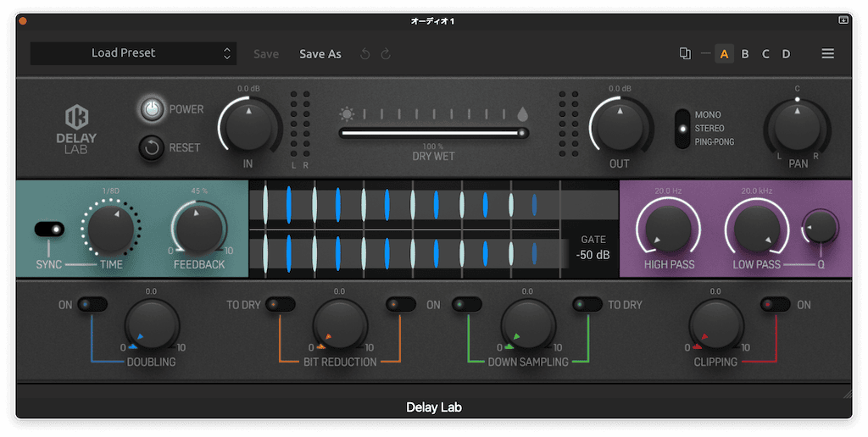The height and width of the screenshot is (437, 868).
Task: Click the Delay Lab logo
Action: click(76, 129)
